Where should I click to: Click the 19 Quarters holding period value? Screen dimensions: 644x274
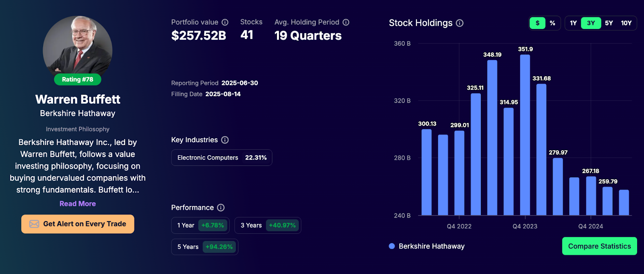[x=308, y=35]
